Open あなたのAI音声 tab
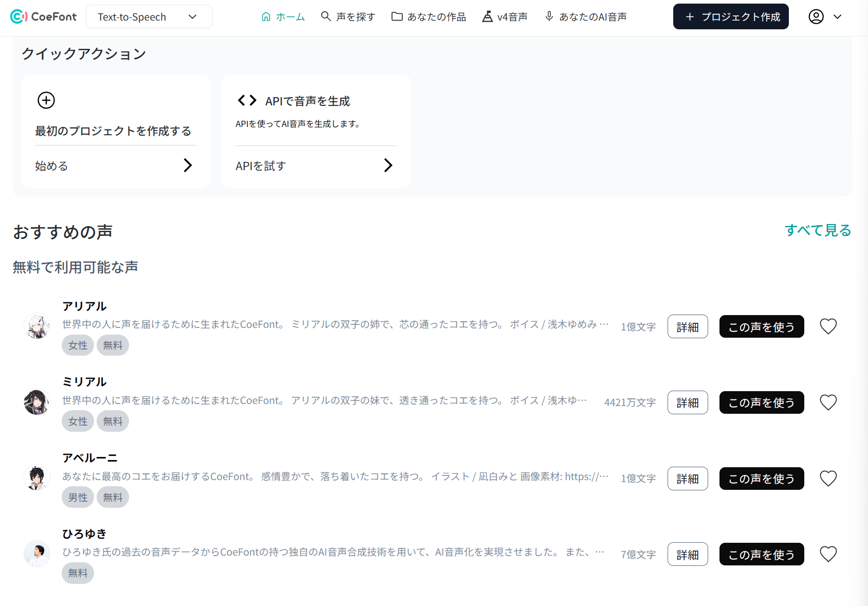Viewport: 868px width, 606px height. tap(585, 17)
